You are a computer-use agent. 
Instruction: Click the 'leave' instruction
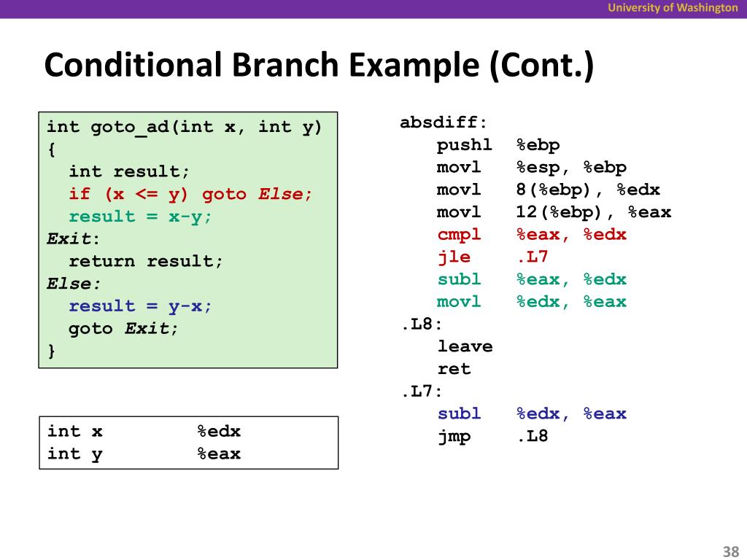[x=465, y=346]
